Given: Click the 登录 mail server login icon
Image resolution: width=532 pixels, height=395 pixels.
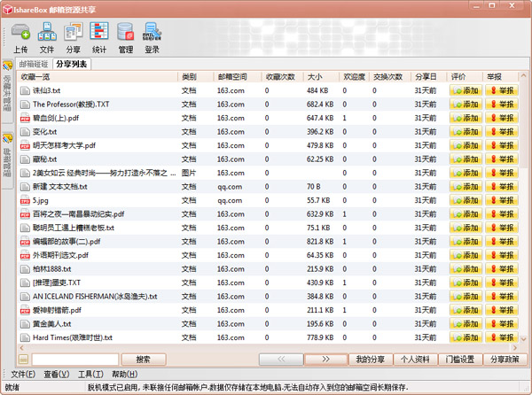Looking at the screenshot, I should tap(153, 37).
